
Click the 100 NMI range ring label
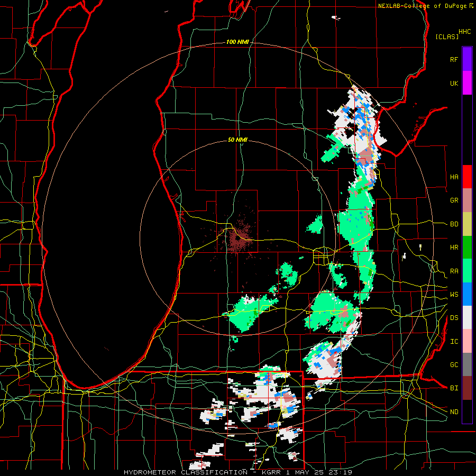click(237, 42)
